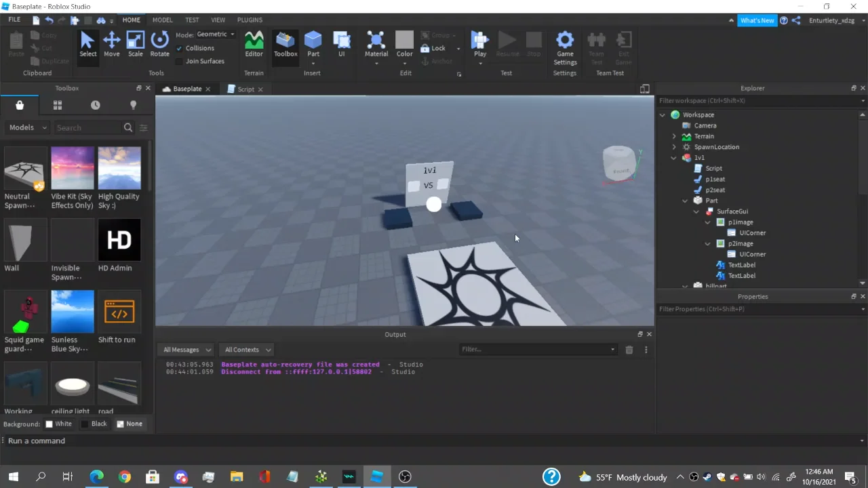Switch to the Script document tab
Image resolution: width=868 pixels, height=488 pixels.
(245, 89)
